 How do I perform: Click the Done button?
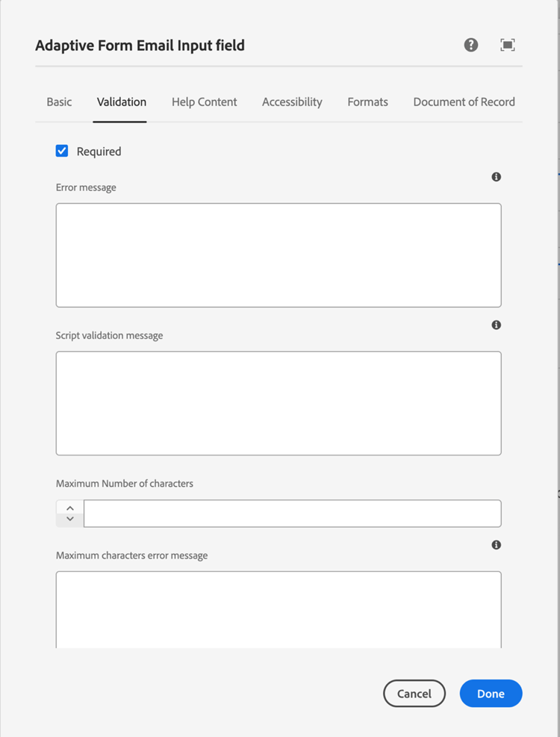[491, 694]
